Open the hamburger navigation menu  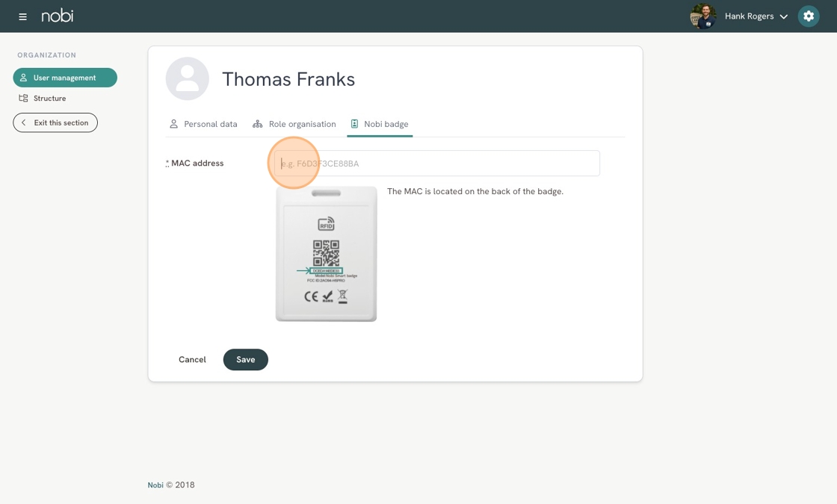point(22,16)
